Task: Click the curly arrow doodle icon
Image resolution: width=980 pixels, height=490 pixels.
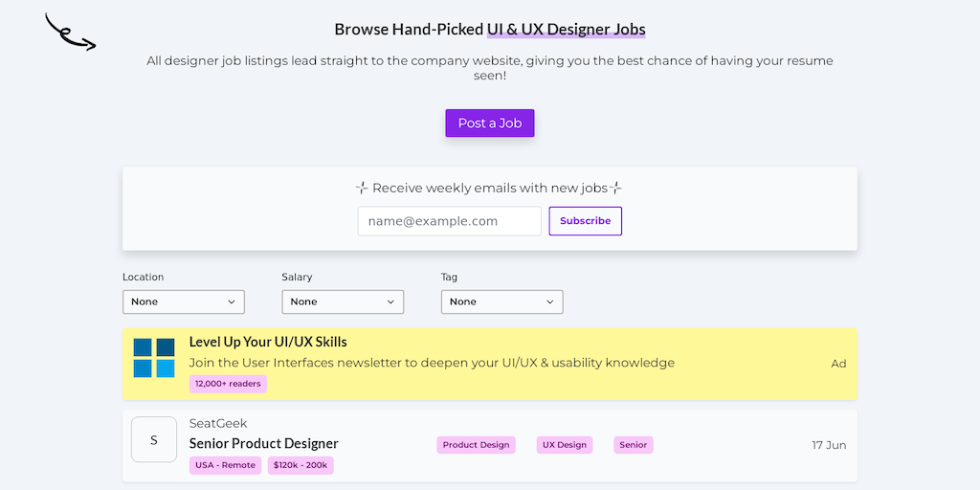Action: point(70,33)
